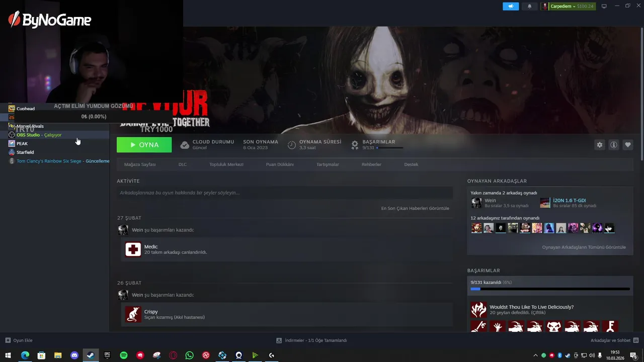Open the DLC tab

coord(183,164)
